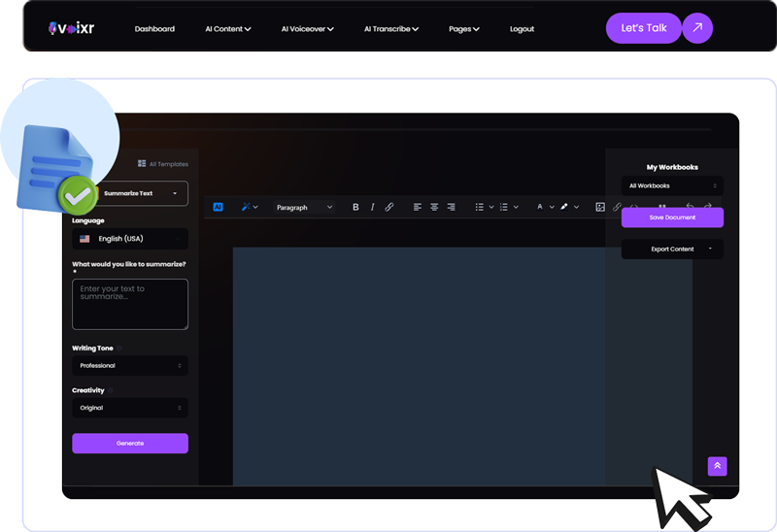Open the All Workbooks dropdown

tap(672, 185)
